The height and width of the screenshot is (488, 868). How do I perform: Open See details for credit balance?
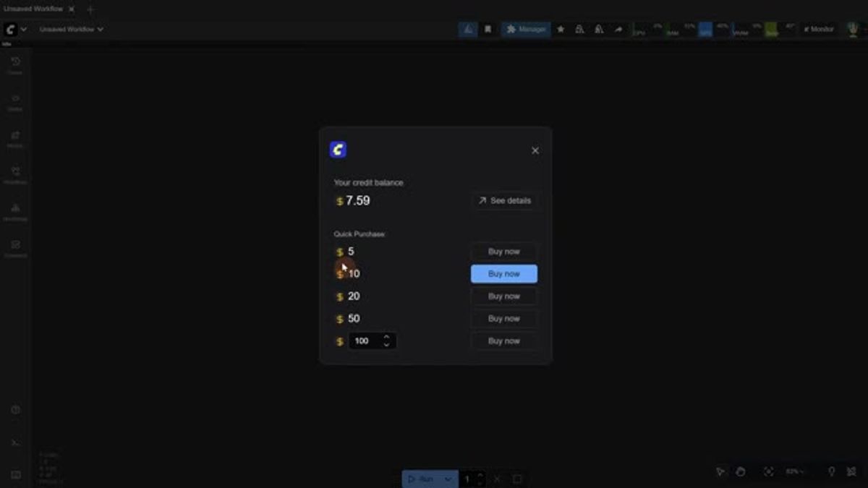click(x=504, y=200)
